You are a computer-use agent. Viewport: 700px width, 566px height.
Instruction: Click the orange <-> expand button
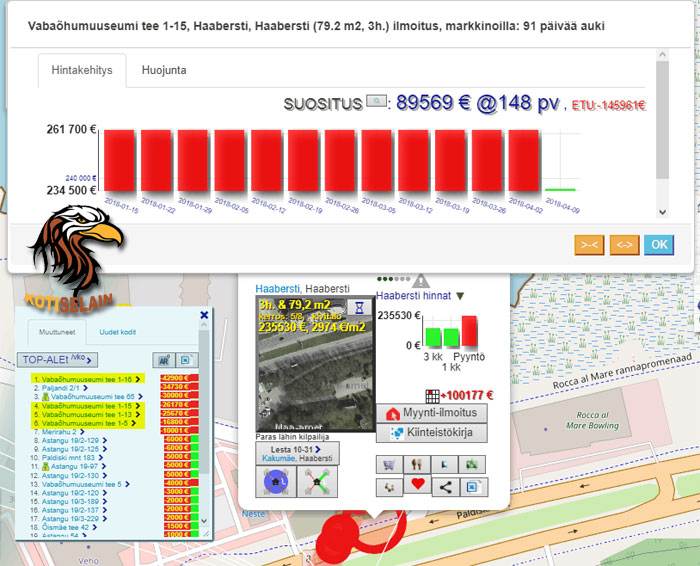pos(624,245)
